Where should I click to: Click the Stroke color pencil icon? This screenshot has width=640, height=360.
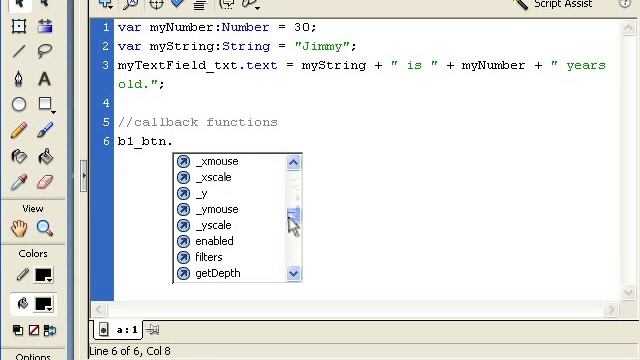pos(22,275)
